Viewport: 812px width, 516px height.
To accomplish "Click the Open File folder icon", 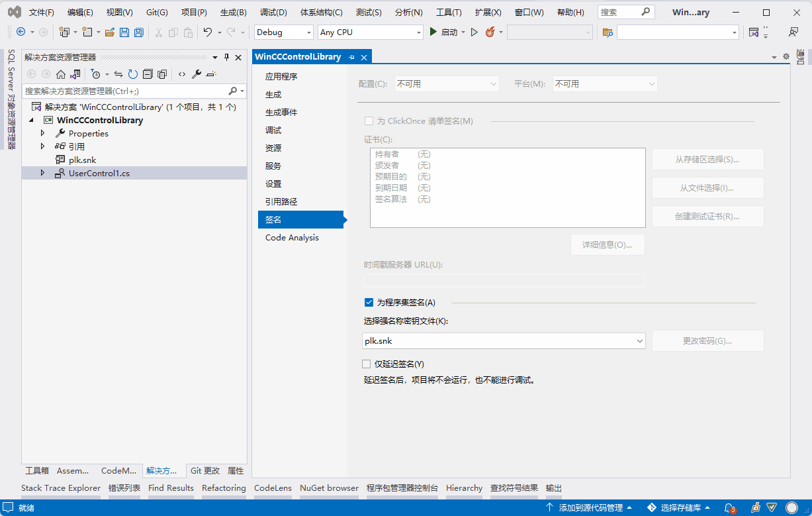I will pyautogui.click(x=110, y=32).
